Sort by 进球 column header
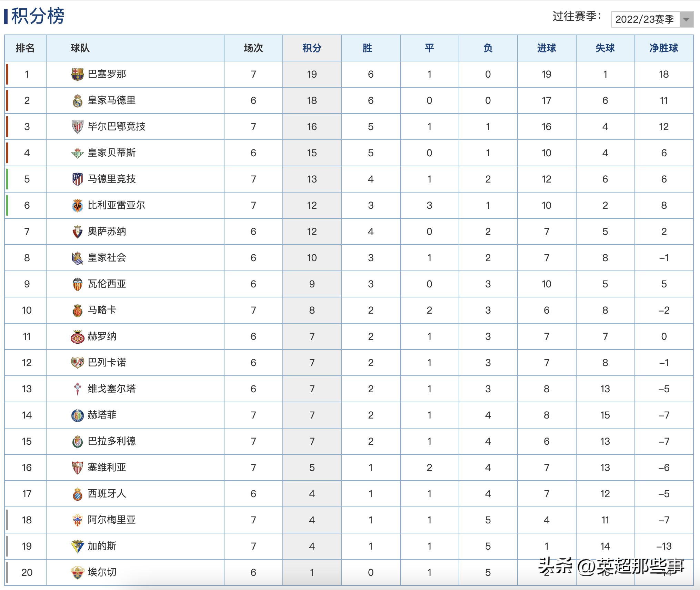The height and width of the screenshot is (590, 700). tap(547, 48)
